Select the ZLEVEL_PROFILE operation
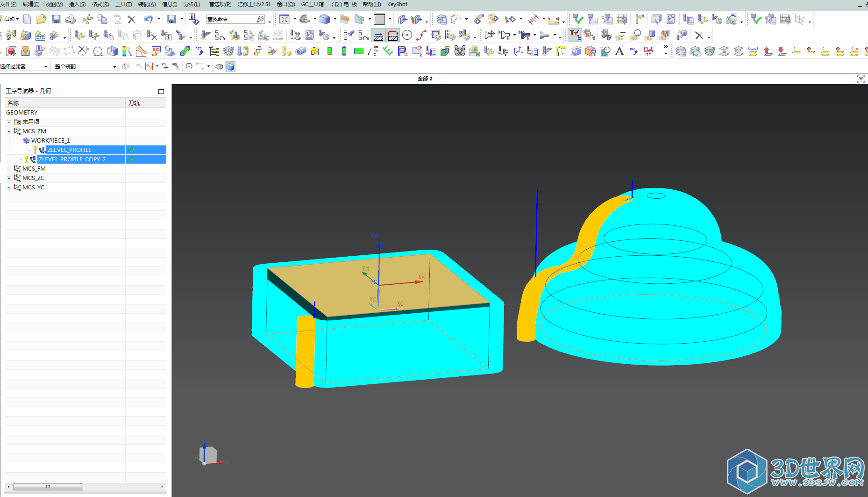This screenshot has width=868, height=497. tap(70, 150)
